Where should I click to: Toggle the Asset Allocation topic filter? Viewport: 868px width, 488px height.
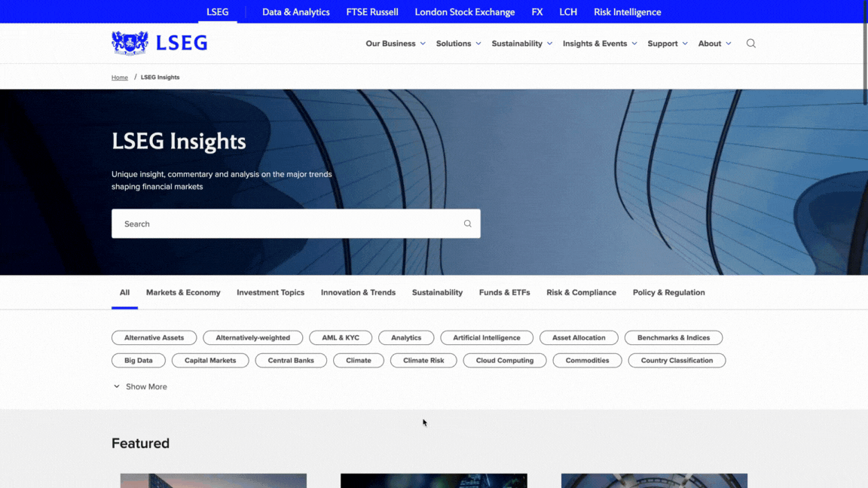coord(579,337)
